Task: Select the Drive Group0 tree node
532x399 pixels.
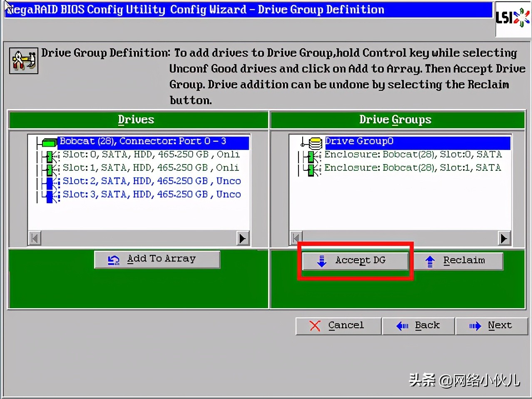Action: pyautogui.click(x=359, y=141)
